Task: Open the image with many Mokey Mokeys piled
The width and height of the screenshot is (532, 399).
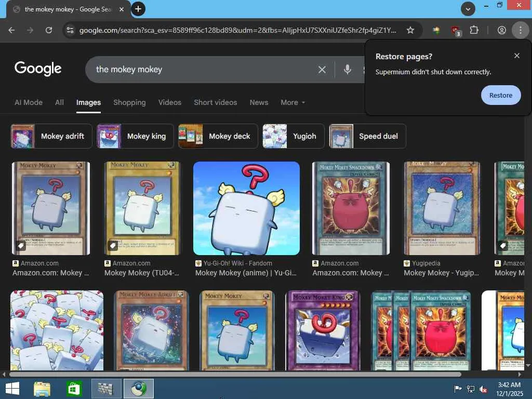Action: click(x=57, y=330)
